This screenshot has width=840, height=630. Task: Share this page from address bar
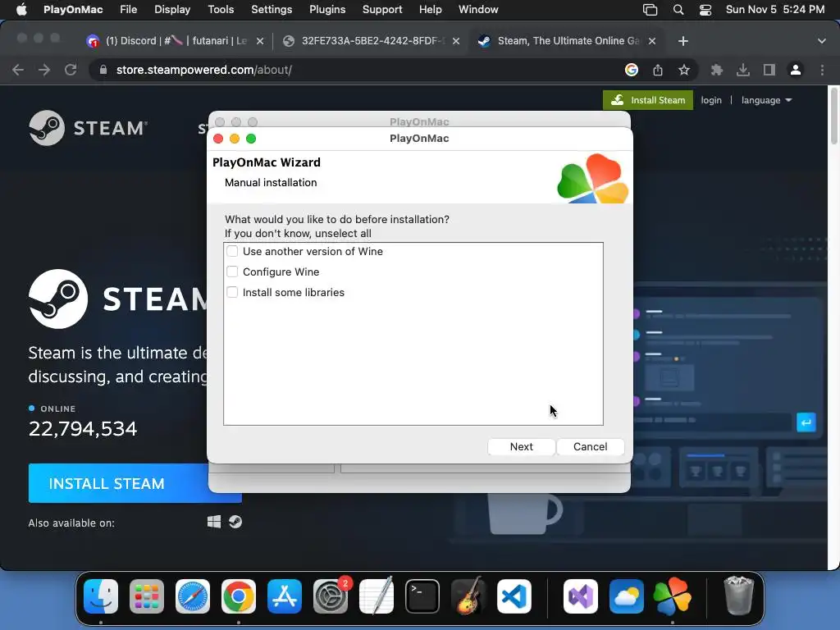coord(658,70)
